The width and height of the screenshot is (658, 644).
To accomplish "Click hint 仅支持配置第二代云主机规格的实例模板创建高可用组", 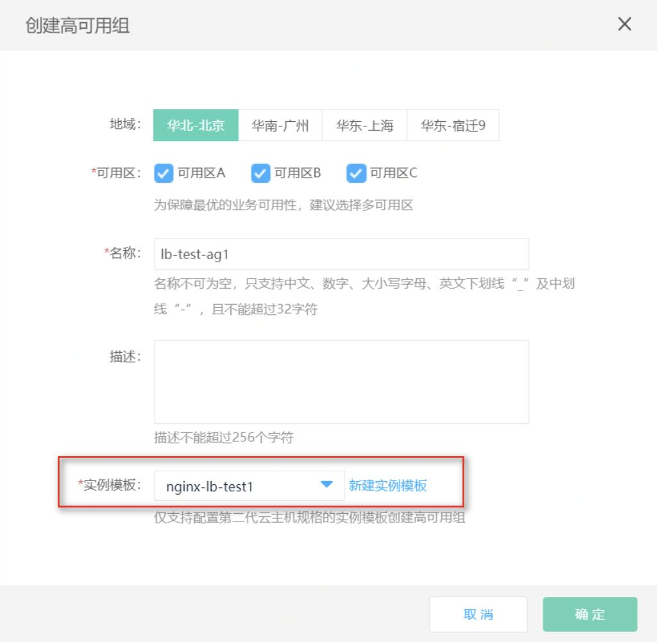I will pyautogui.click(x=310, y=518).
